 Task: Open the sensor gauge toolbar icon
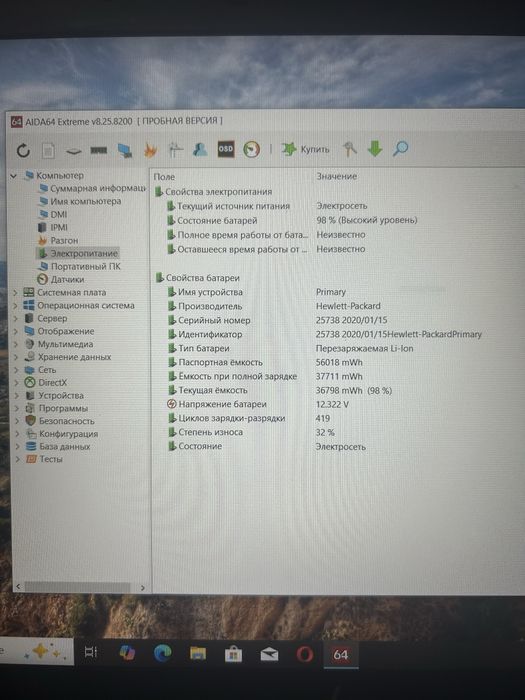point(252,149)
